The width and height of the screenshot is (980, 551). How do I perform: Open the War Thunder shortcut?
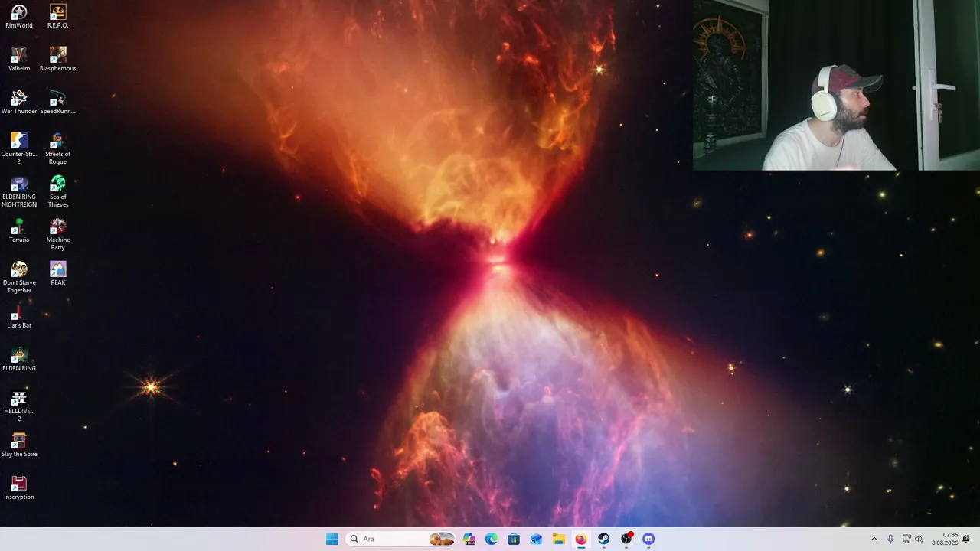19,102
